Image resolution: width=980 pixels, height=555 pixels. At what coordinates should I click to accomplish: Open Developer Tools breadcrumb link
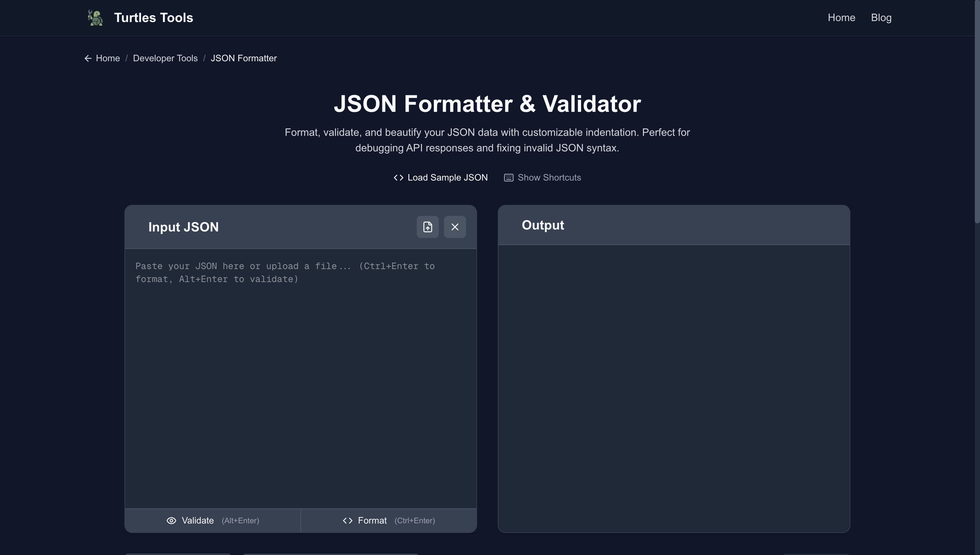tap(165, 58)
